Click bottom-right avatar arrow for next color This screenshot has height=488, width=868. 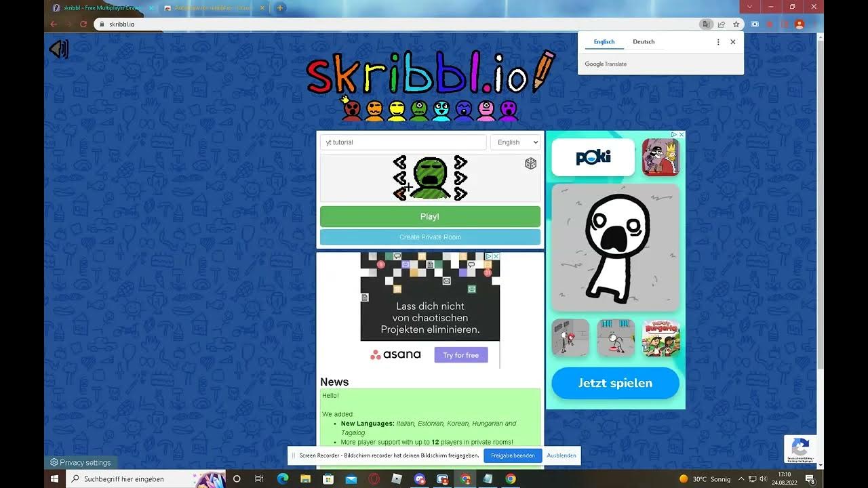pos(460,194)
